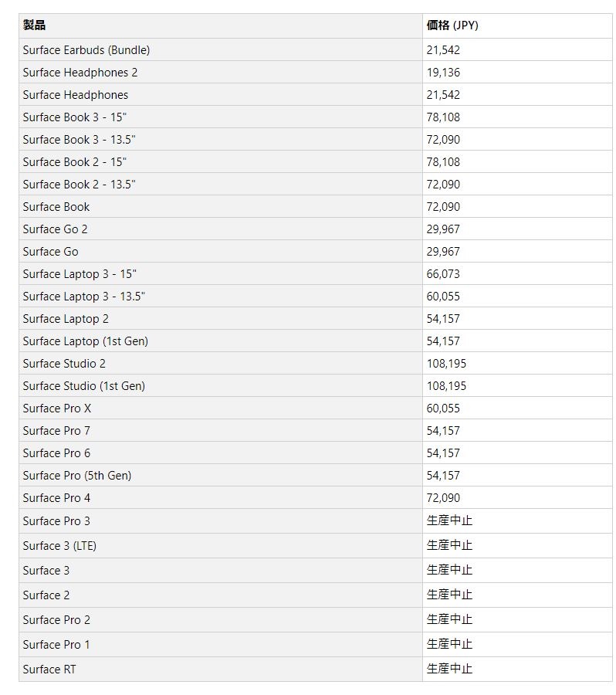Click the 価格 (JPY) column header
The height and width of the screenshot is (695, 616).
517,25
